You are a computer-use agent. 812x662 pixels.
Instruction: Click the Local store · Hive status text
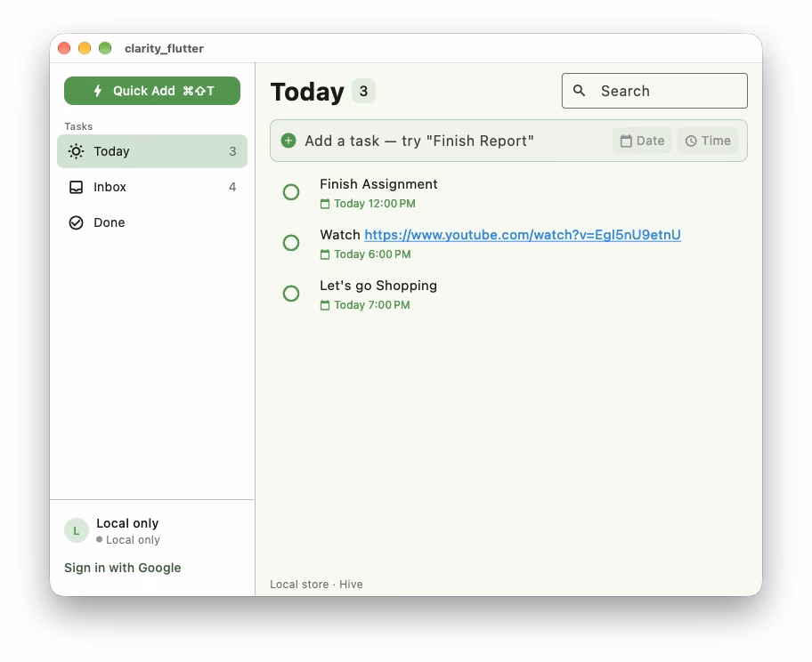316,585
